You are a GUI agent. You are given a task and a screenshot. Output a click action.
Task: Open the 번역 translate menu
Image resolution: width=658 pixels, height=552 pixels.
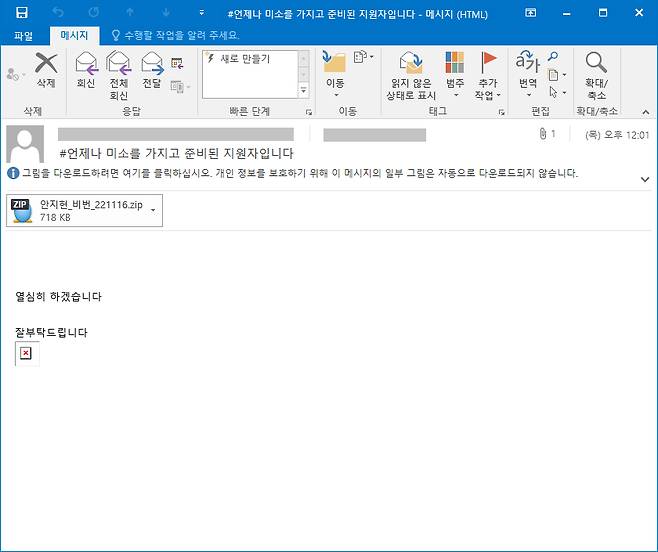click(527, 74)
